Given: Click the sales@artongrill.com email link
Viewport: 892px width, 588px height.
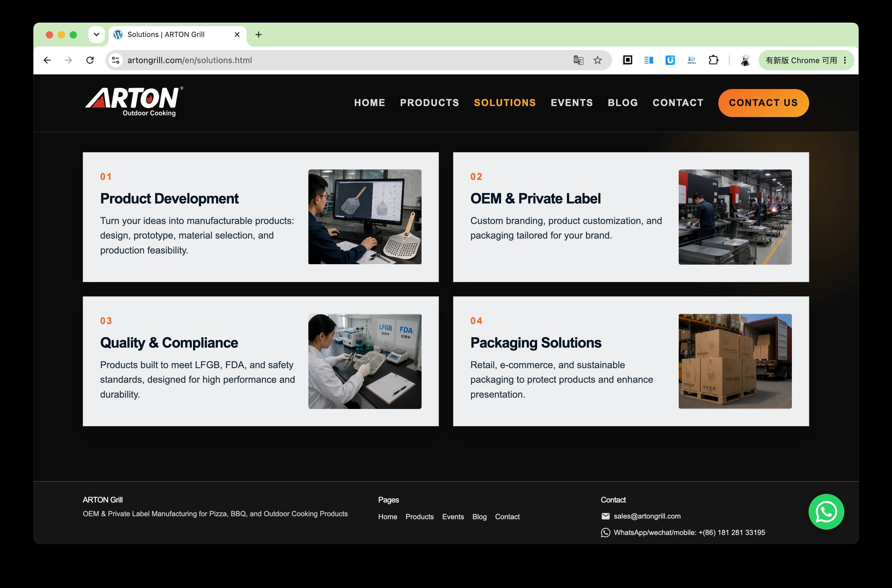Looking at the screenshot, I should tap(647, 517).
